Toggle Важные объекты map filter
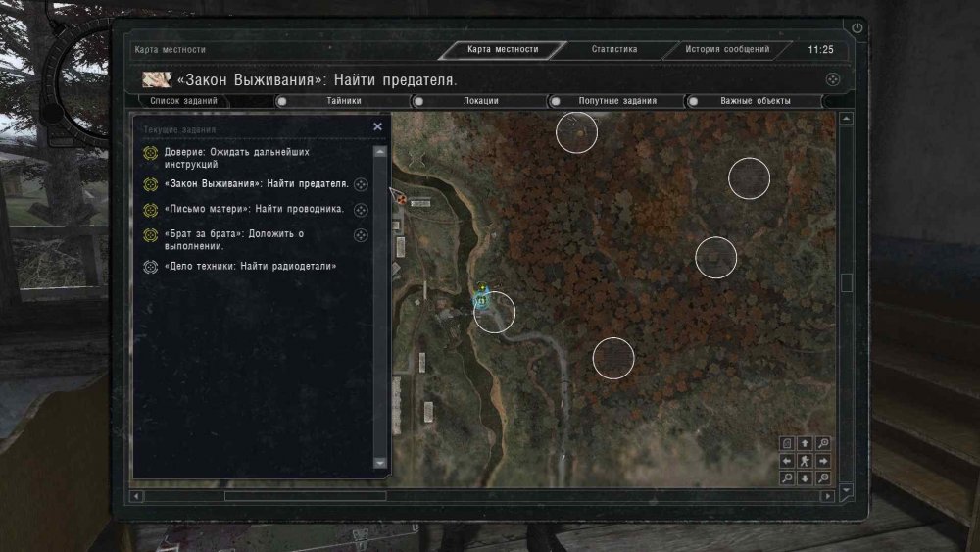This screenshot has width=980, height=552. [755, 101]
